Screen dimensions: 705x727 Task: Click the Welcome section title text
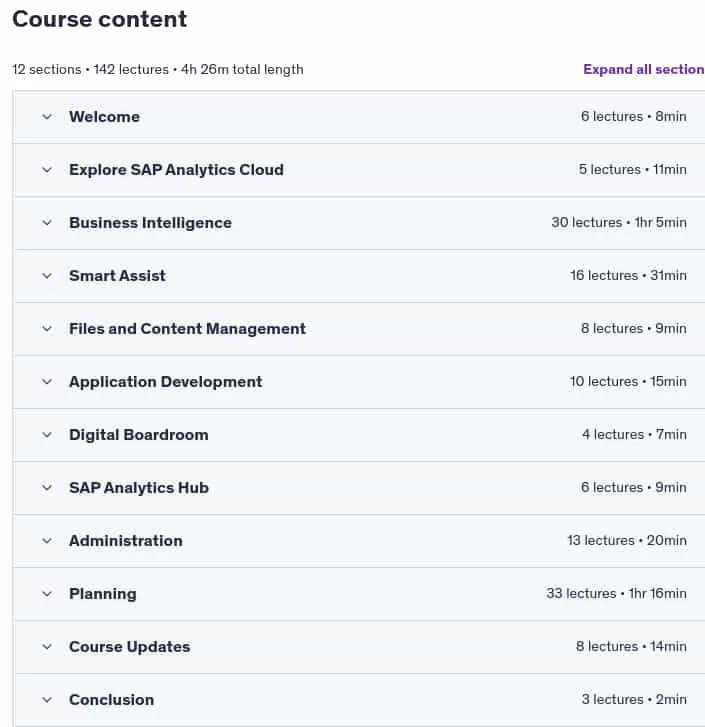(104, 117)
